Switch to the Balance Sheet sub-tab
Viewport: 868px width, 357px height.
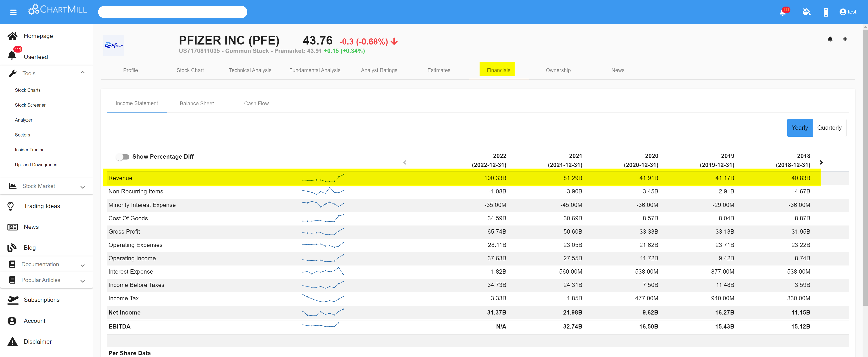(197, 103)
